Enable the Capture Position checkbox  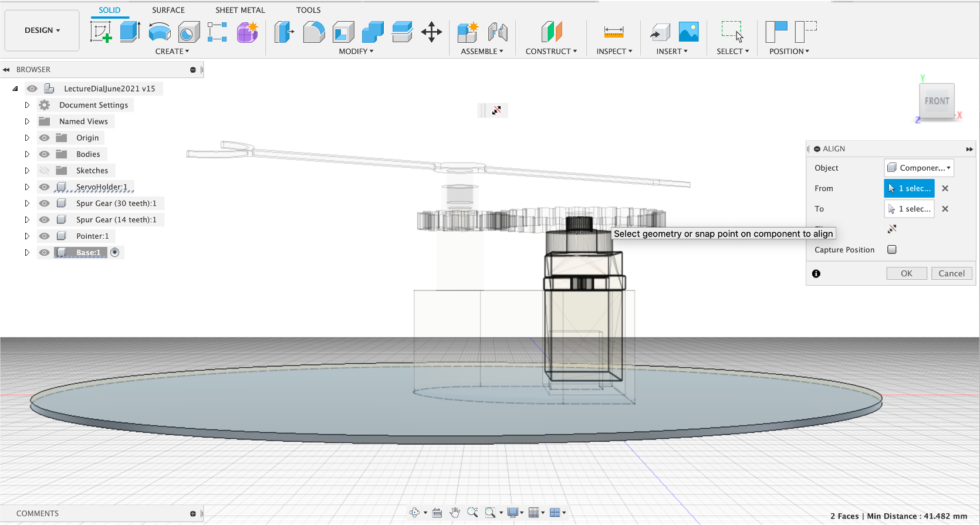(x=892, y=249)
